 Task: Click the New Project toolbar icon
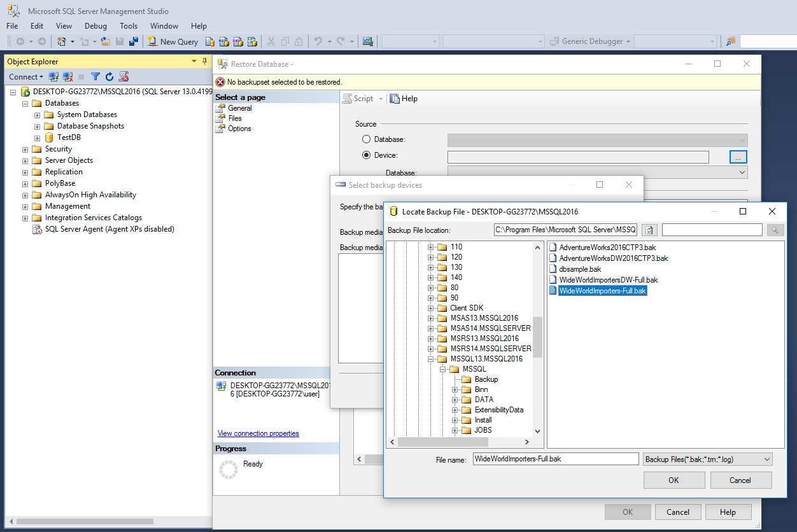click(x=62, y=41)
